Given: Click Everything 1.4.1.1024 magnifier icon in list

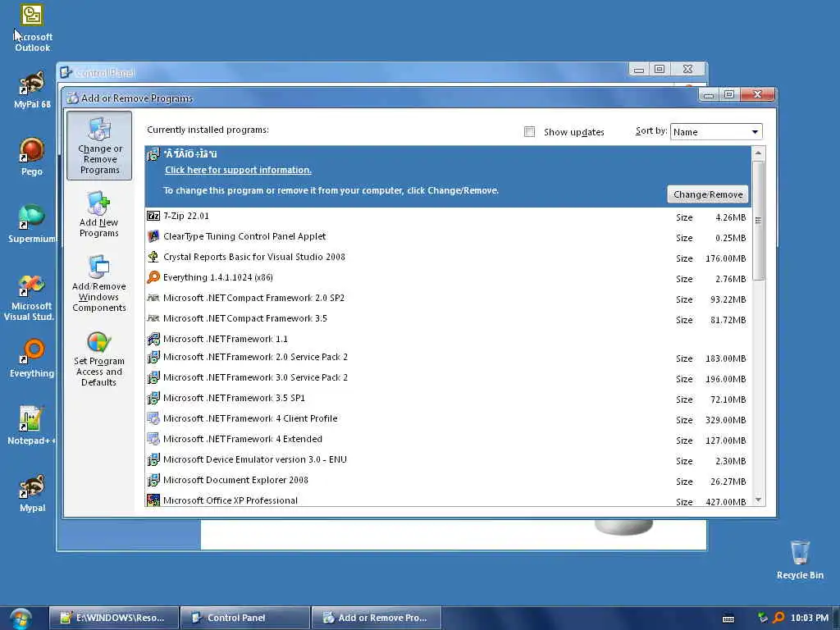Looking at the screenshot, I should pyautogui.click(x=153, y=277).
